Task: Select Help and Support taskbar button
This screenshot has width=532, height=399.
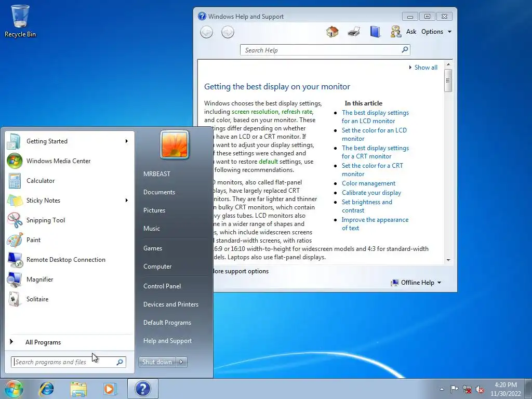Action: (143, 389)
